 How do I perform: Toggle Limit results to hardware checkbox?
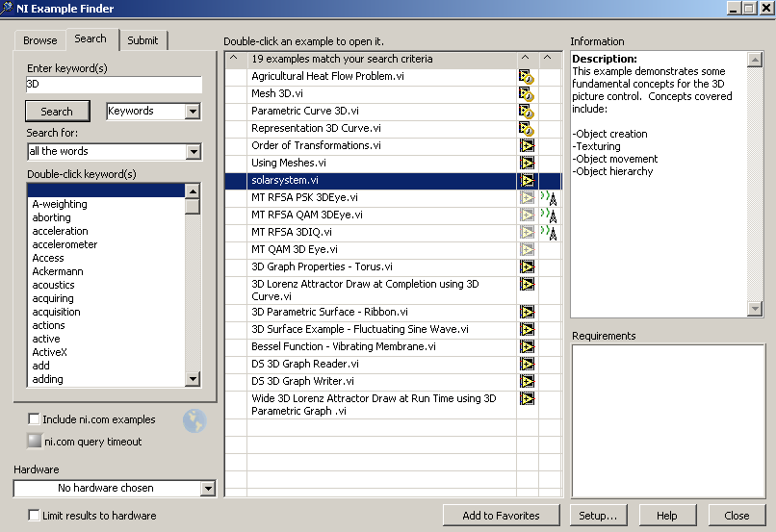click(x=34, y=516)
